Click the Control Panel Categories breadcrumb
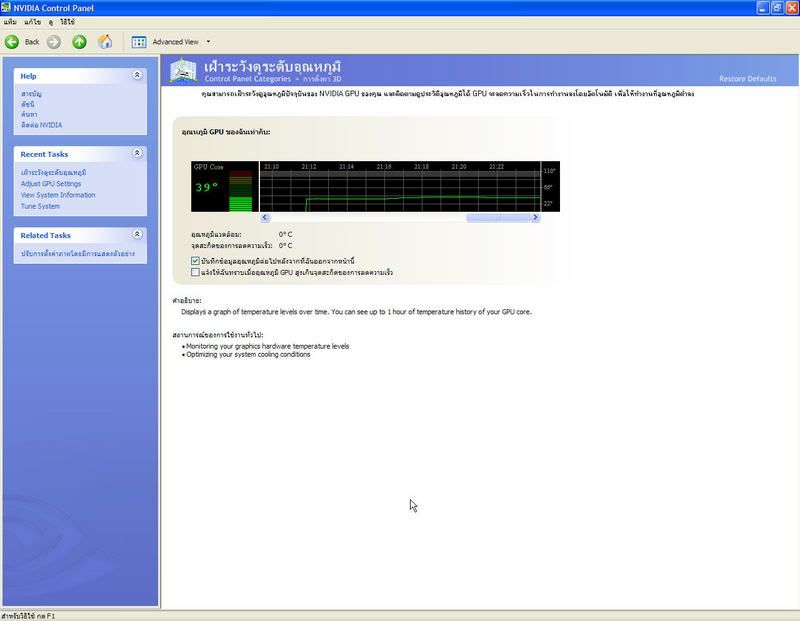The width and height of the screenshot is (800, 621). 247,79
